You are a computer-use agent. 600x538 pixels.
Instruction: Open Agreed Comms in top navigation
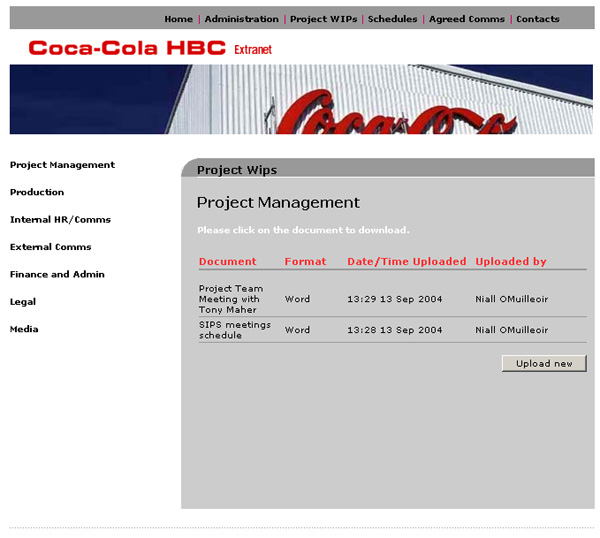(x=466, y=19)
